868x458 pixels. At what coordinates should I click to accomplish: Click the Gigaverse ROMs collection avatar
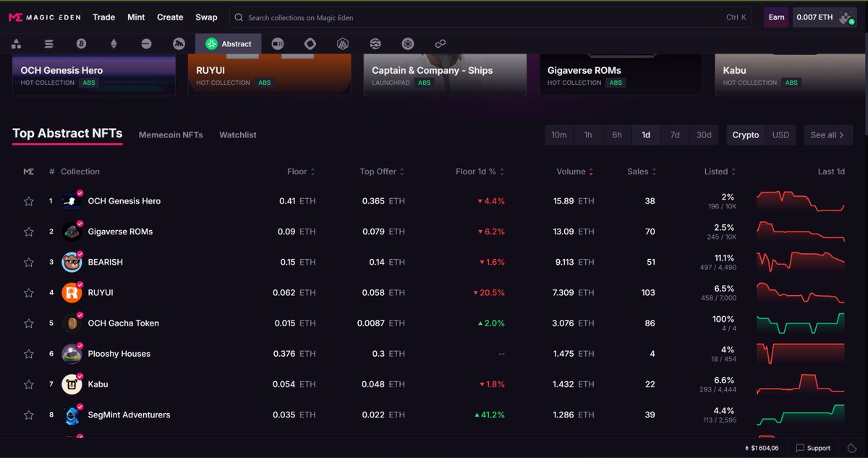[71, 232]
